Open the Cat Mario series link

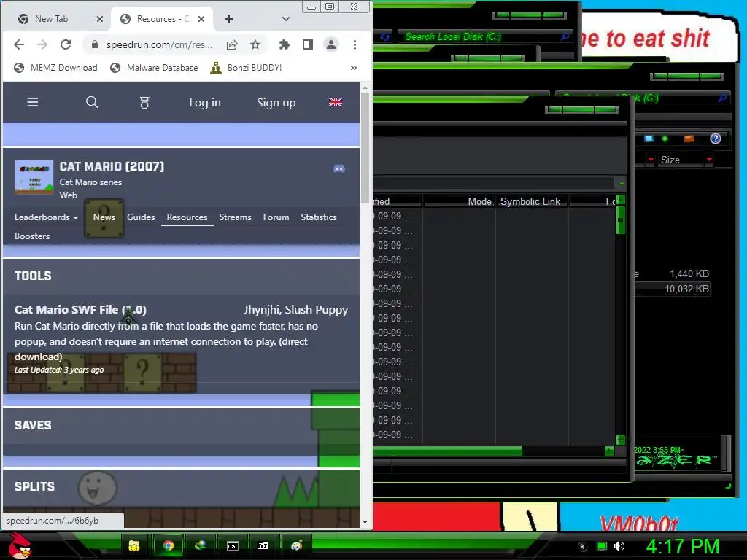90,182
